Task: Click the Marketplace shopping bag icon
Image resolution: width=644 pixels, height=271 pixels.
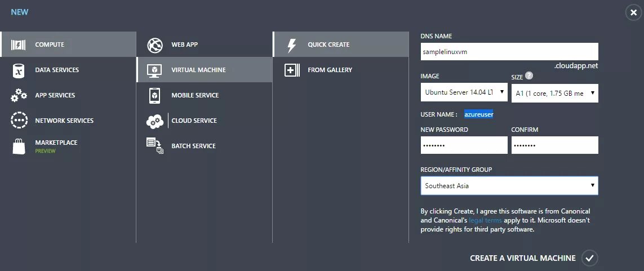Action: (19, 146)
